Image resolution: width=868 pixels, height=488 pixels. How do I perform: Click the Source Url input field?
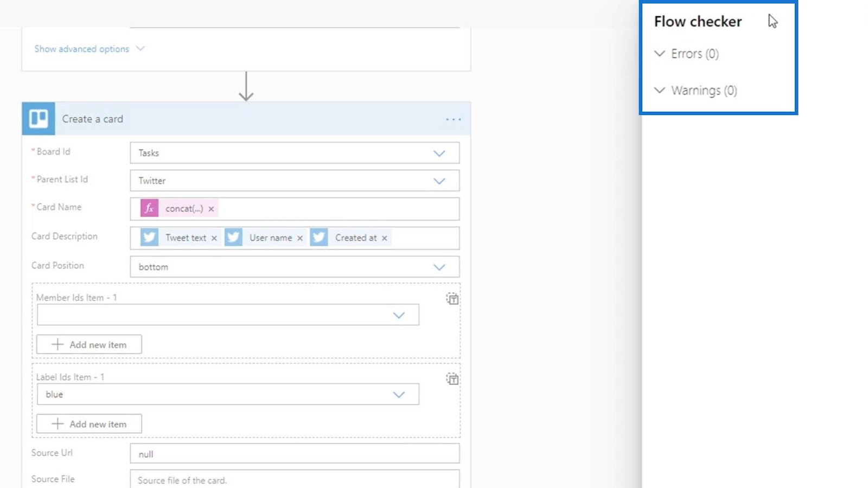295,454
